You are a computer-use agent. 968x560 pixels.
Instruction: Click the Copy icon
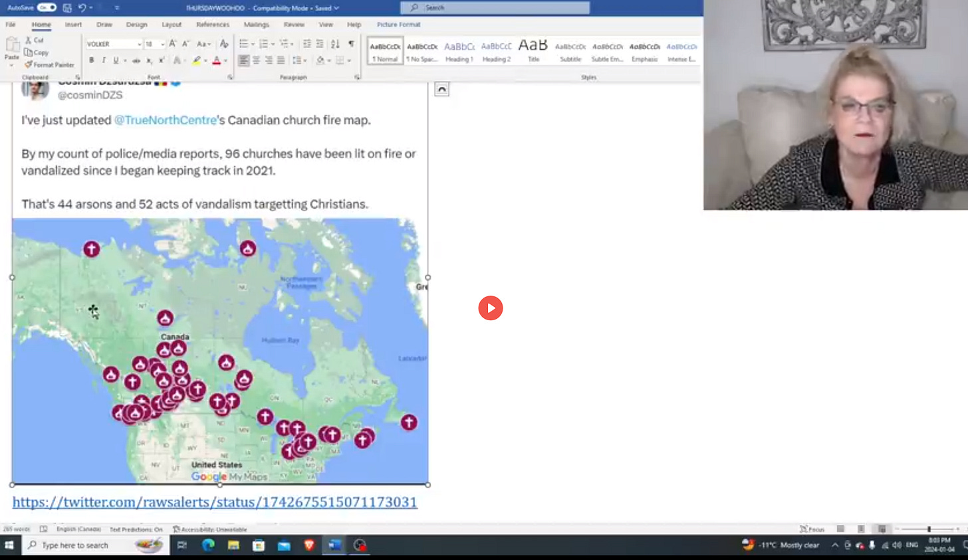click(29, 52)
